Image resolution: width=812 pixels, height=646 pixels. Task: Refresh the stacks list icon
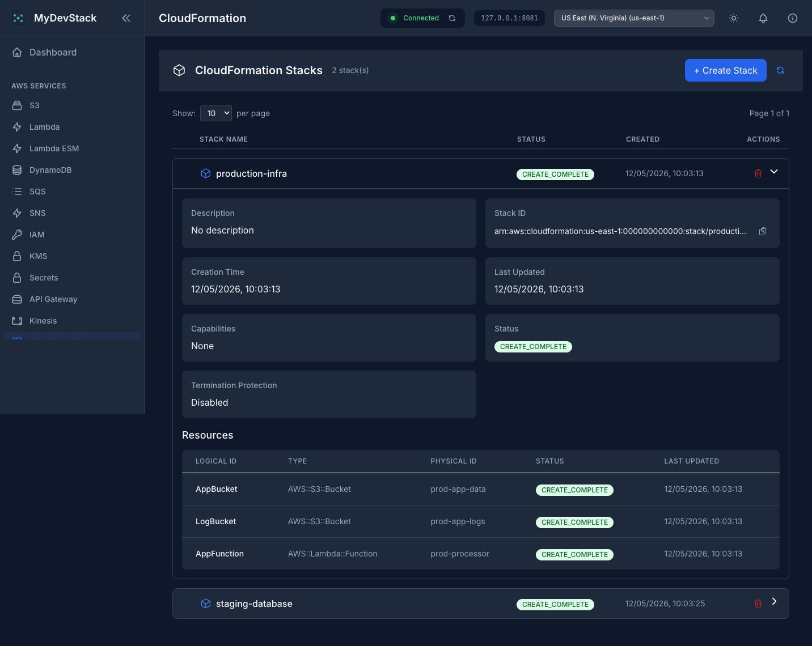[780, 70]
